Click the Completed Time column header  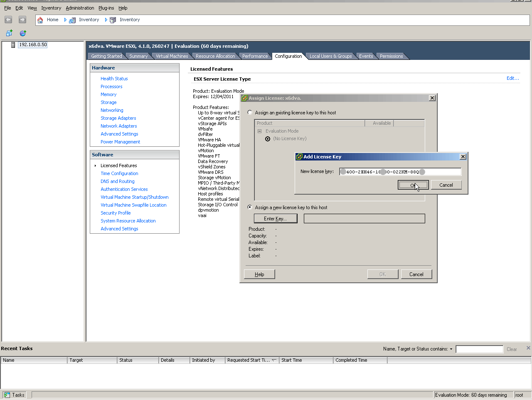[x=360, y=360]
